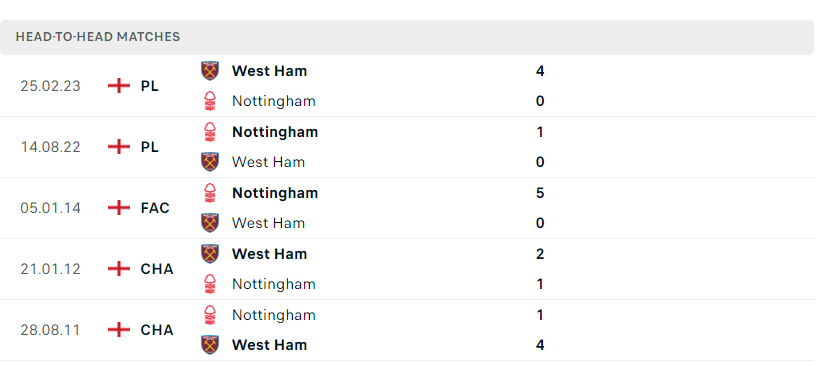Click Nottingham crest in 14.08.22 match
817x366 pixels.
click(x=210, y=132)
